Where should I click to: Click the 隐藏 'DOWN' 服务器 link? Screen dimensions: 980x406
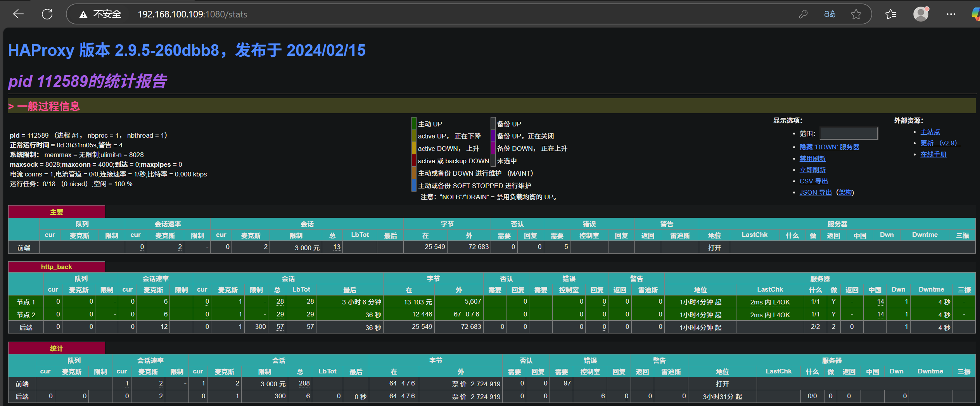coord(829,147)
